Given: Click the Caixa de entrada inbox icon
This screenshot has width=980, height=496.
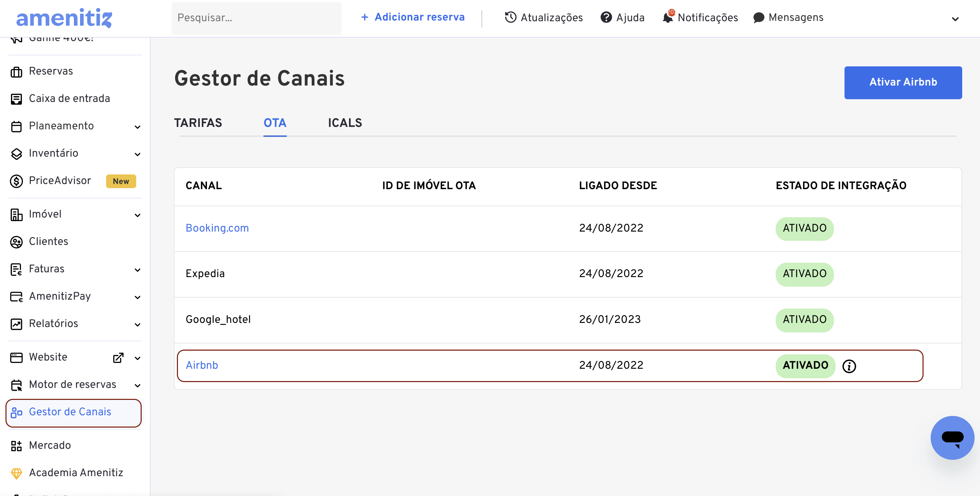Looking at the screenshot, I should tap(16, 99).
